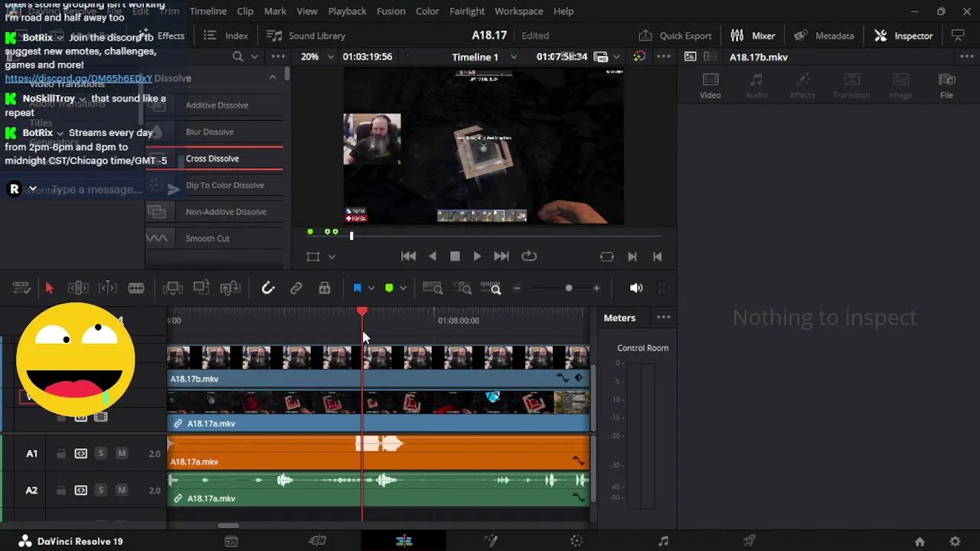Mute audio track A2
The width and height of the screenshot is (980, 551).
121,490
